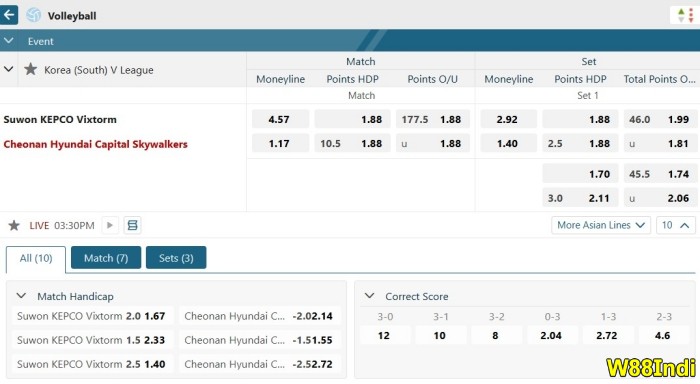Select Set 1 alternate handicap 1.70
700x384 pixels.
tap(580, 174)
